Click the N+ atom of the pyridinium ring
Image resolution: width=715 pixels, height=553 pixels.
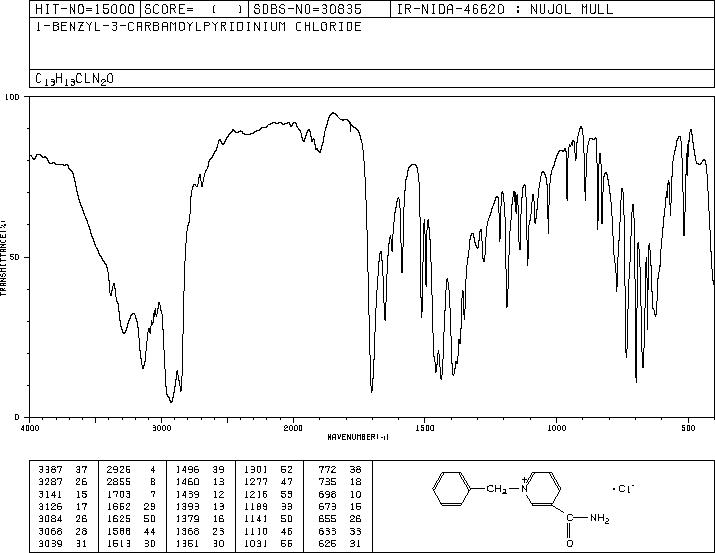click(524, 488)
